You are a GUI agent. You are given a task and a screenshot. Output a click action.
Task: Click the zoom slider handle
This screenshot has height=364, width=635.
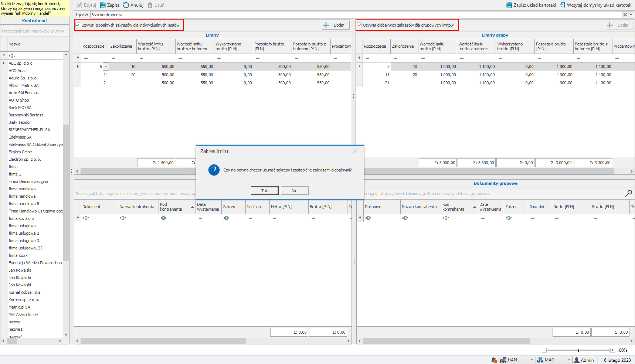[578, 350]
